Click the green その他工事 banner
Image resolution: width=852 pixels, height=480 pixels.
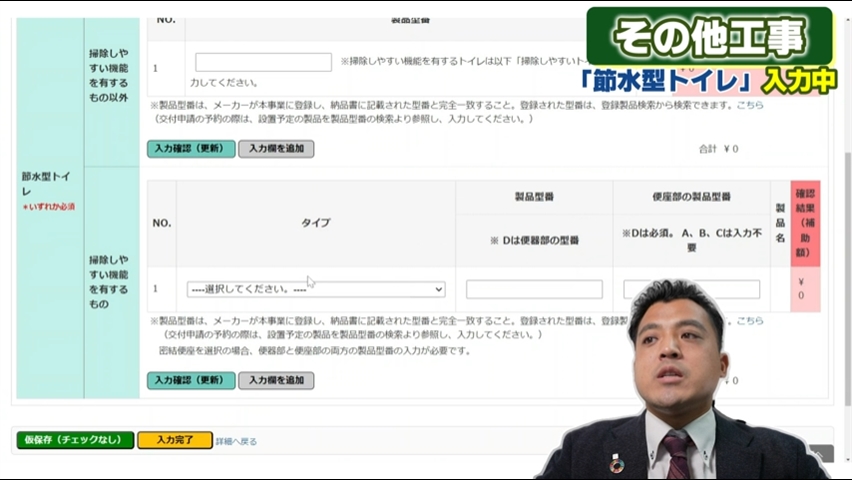[708, 38]
